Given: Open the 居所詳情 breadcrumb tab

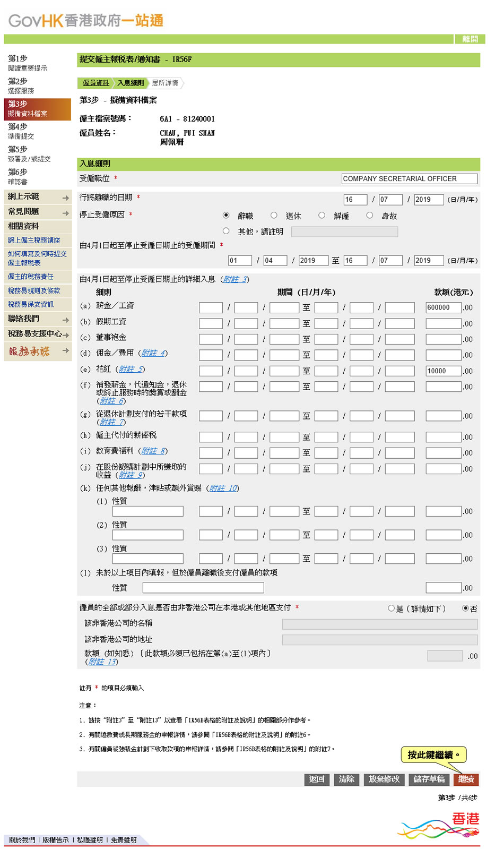Looking at the screenshot, I should 165,83.
